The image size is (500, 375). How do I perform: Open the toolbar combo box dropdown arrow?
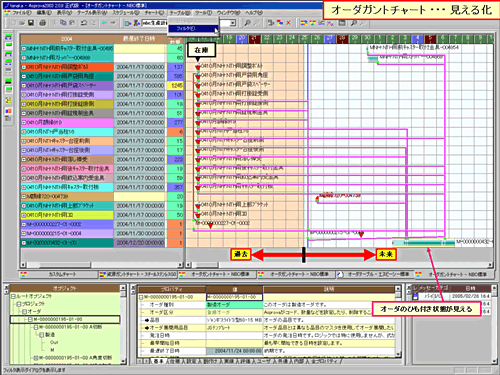pos(233,23)
